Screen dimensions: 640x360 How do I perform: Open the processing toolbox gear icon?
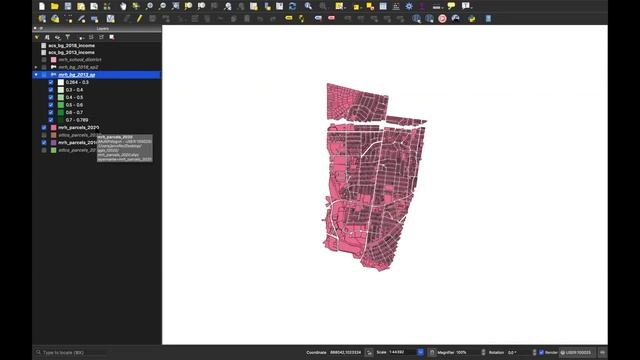[409, 6]
